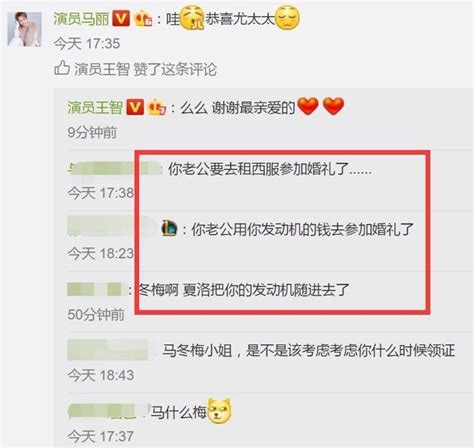Click League of Legends badge before 你老公用你发动机
Screen dimensions: 474x448
pyautogui.click(x=169, y=229)
